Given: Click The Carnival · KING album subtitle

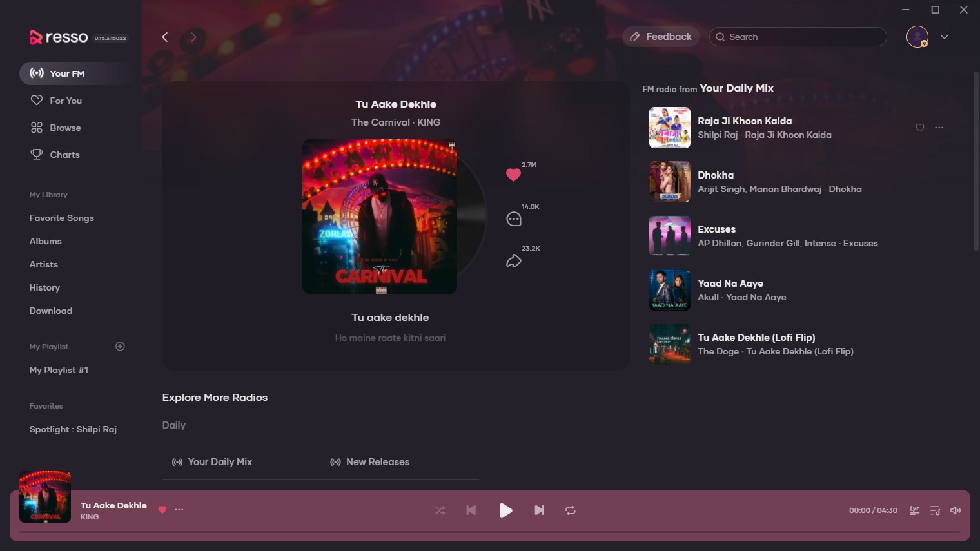Looking at the screenshot, I should pyautogui.click(x=396, y=122).
